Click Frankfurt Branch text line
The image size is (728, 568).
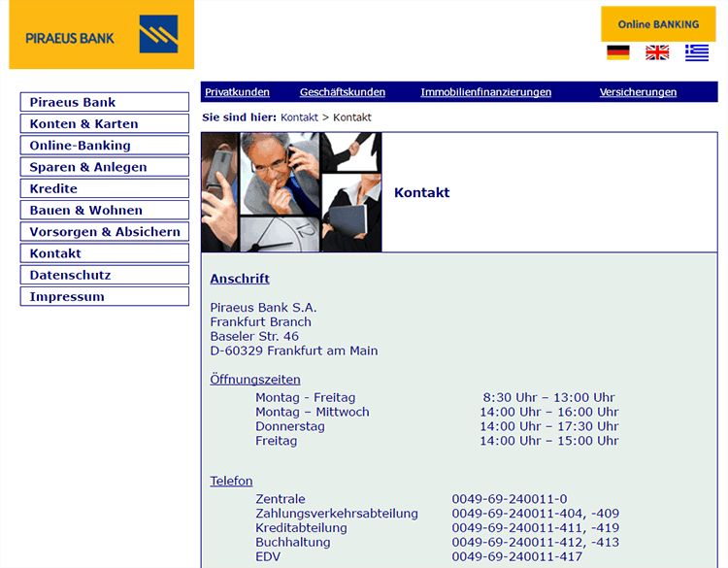tap(260, 321)
